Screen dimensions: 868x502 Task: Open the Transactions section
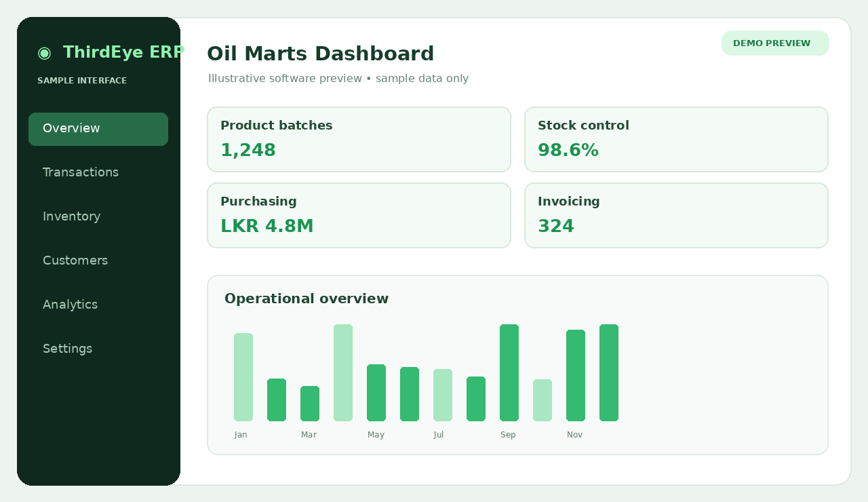[x=81, y=172]
